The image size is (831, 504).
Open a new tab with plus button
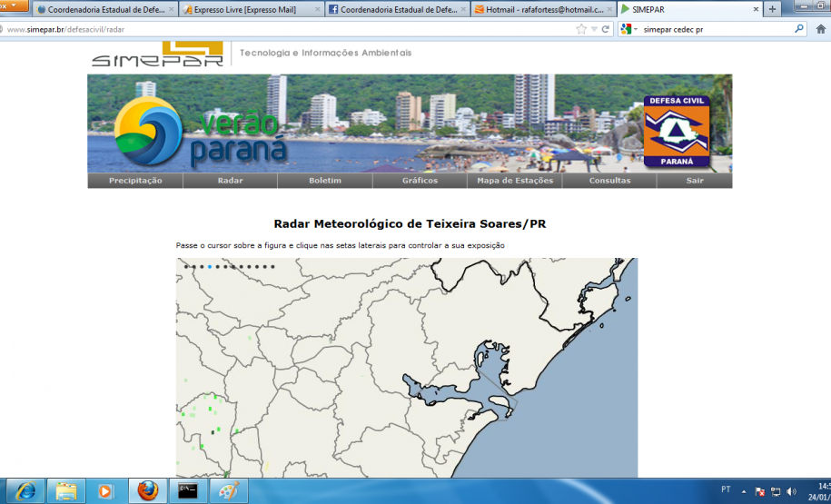pyautogui.click(x=772, y=9)
